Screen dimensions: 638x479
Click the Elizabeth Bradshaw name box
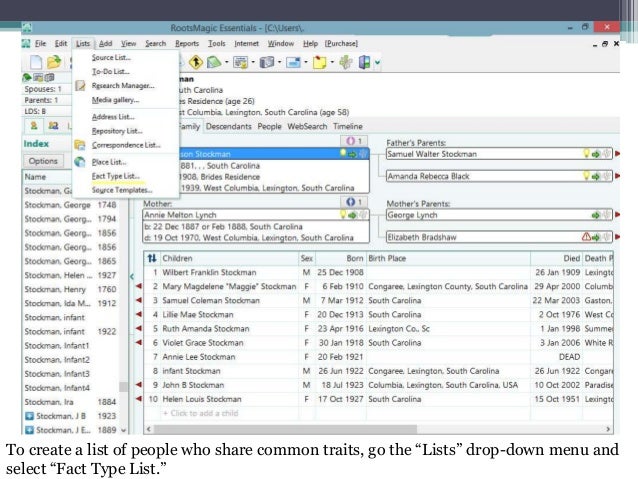point(499,237)
